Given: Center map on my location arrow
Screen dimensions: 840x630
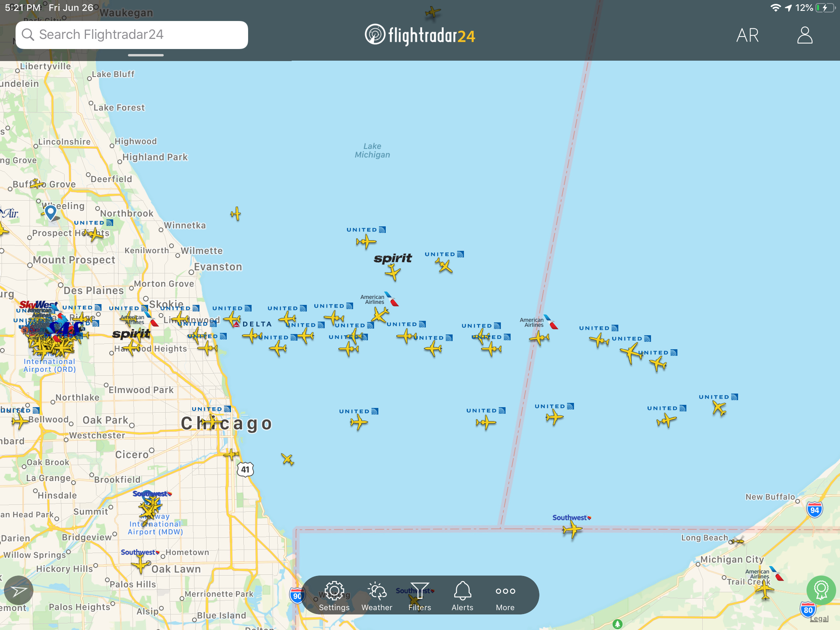Looking at the screenshot, I should [x=18, y=591].
